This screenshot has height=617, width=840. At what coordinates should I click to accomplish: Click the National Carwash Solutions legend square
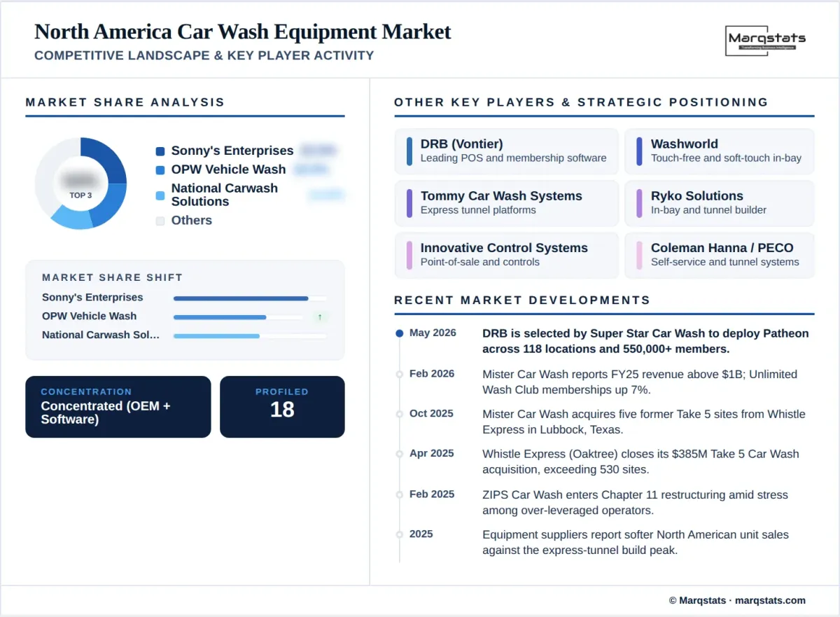tap(160, 195)
